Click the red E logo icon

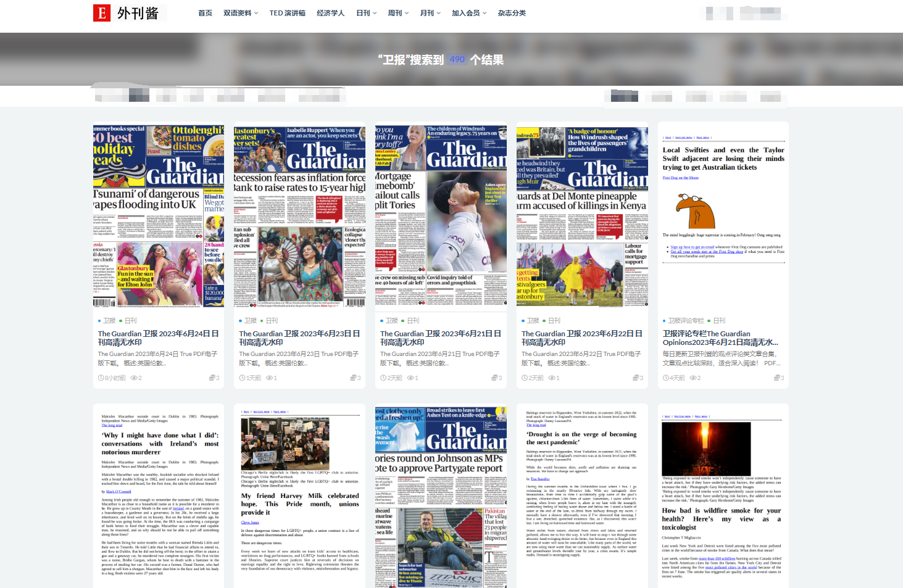pyautogui.click(x=102, y=13)
